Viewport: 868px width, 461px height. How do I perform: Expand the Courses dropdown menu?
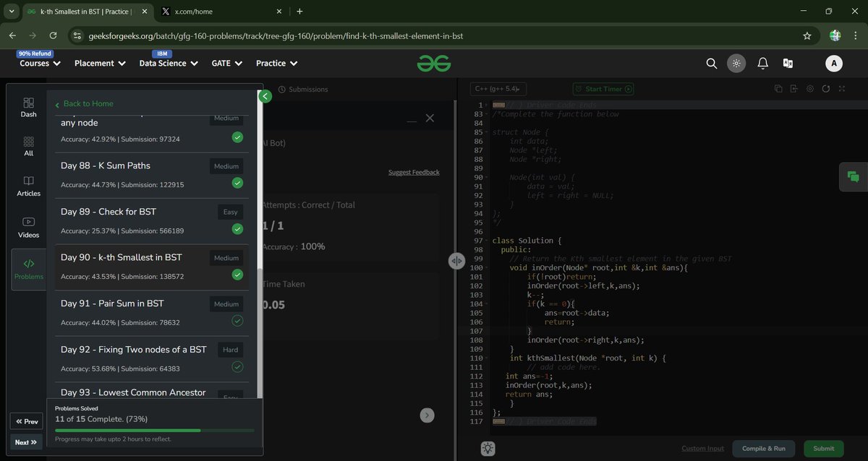40,64
